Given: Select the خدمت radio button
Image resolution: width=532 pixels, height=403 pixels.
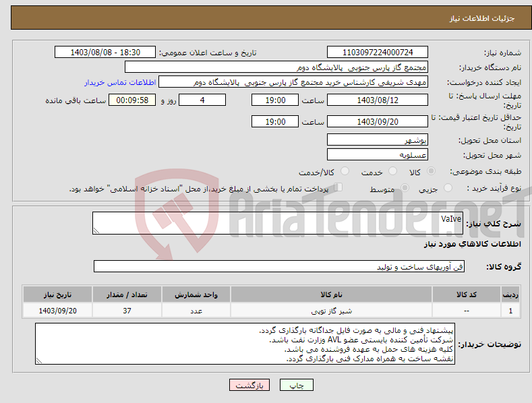Looking at the screenshot, I should pos(392,171).
